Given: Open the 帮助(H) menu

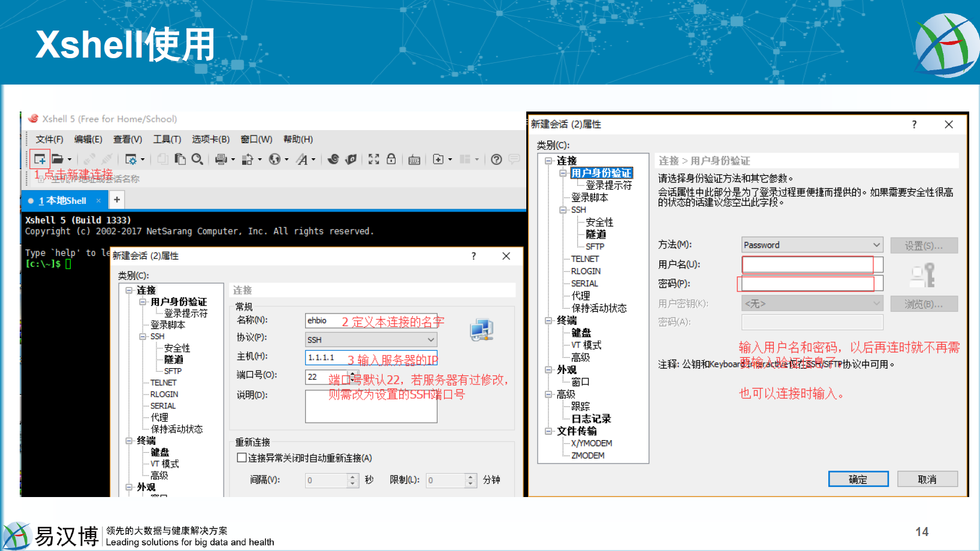Looking at the screenshot, I should pyautogui.click(x=298, y=139).
